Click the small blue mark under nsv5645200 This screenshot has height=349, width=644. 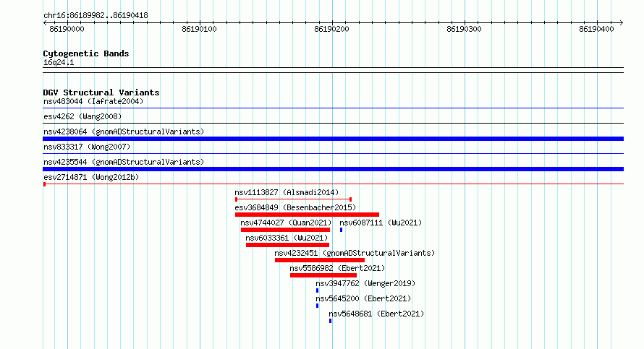click(317, 306)
